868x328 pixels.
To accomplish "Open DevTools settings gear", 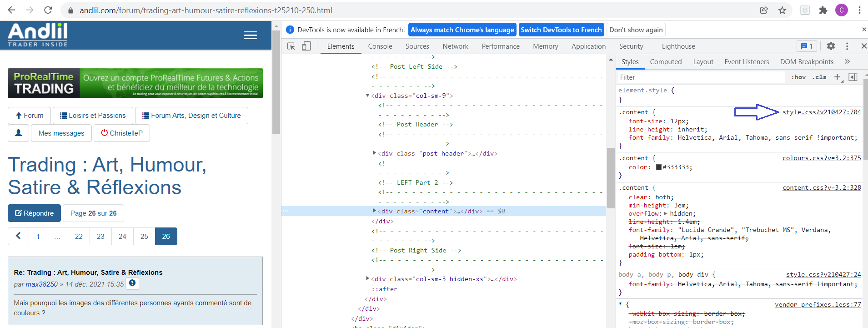I will point(831,46).
